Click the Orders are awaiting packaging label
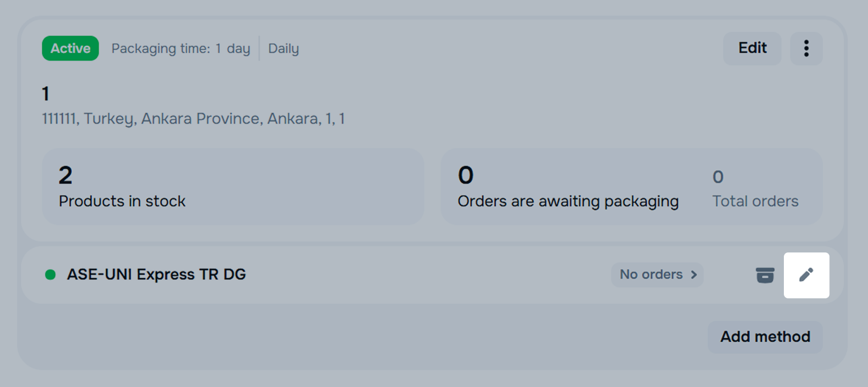The image size is (868, 387). pos(567,202)
